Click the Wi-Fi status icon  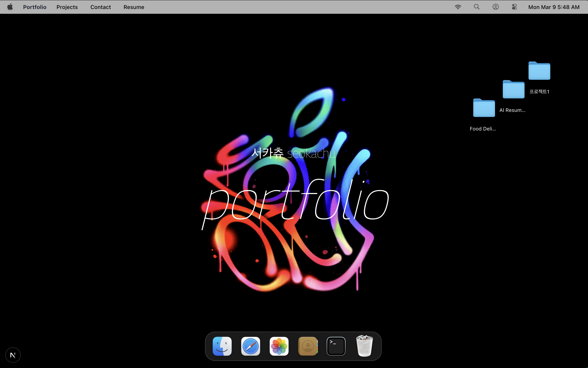(x=458, y=7)
